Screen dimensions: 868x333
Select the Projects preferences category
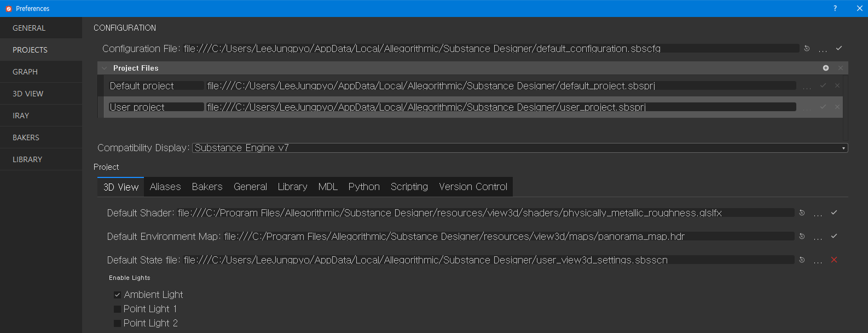point(41,50)
